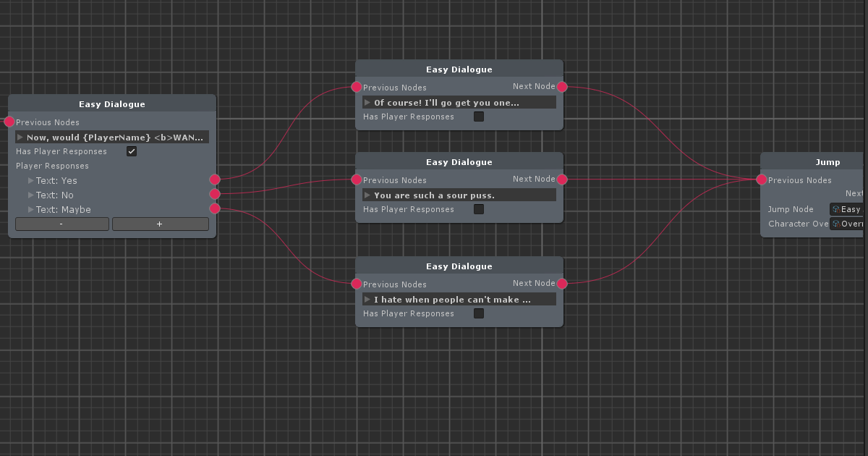Click the output port for response Yes
868x456 pixels.
[215, 180]
